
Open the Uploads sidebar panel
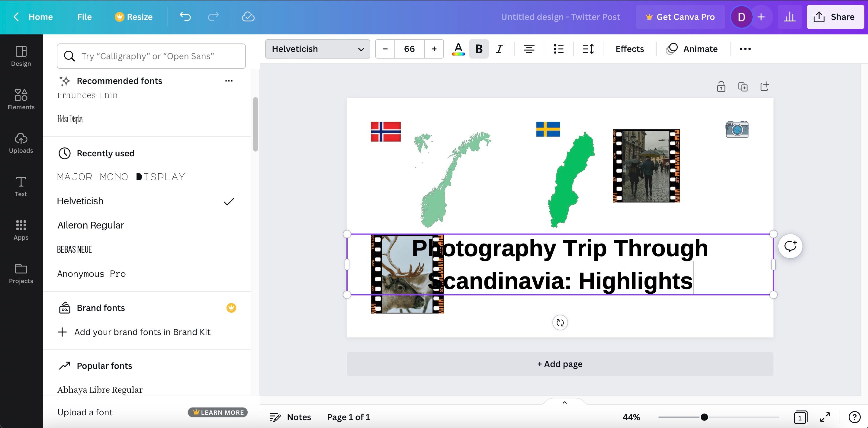(x=21, y=142)
